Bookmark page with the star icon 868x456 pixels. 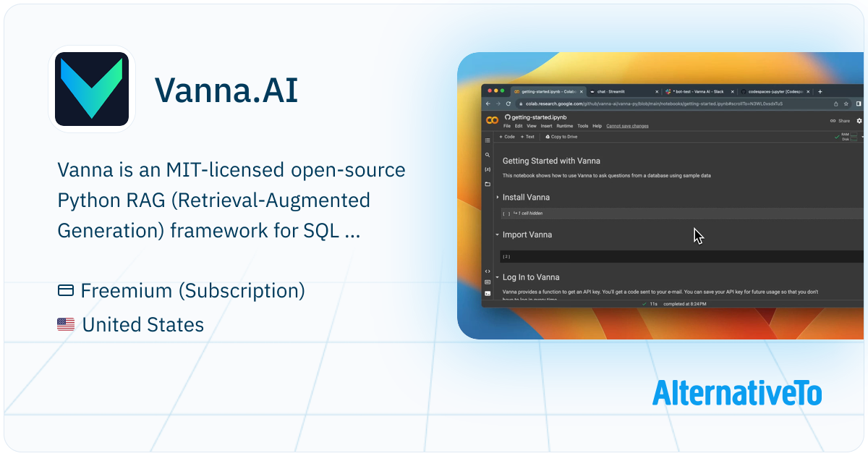click(846, 104)
